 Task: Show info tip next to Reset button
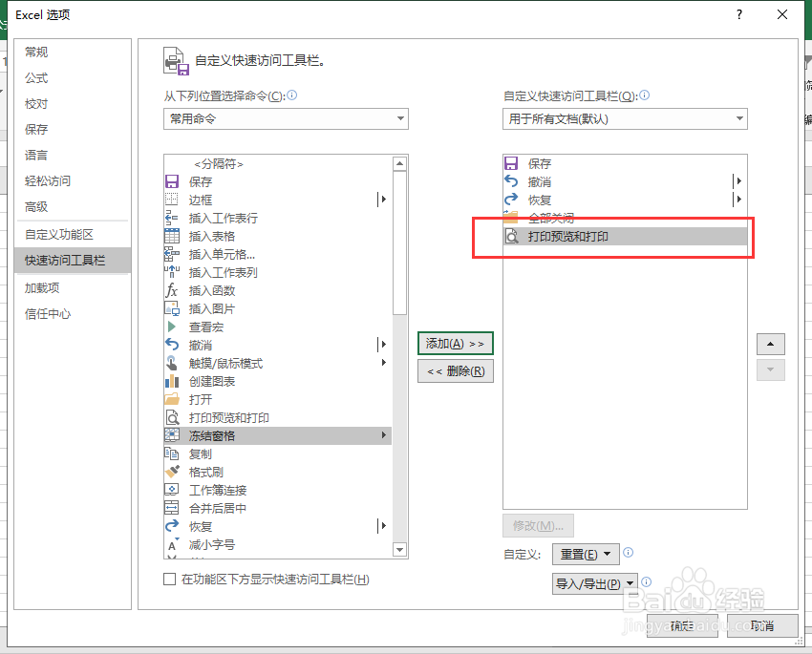(x=629, y=552)
